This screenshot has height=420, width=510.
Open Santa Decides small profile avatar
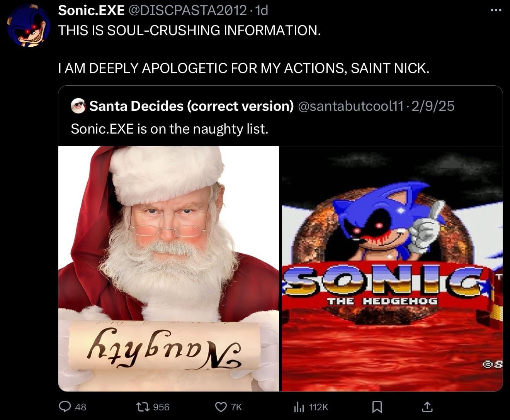coord(78,106)
